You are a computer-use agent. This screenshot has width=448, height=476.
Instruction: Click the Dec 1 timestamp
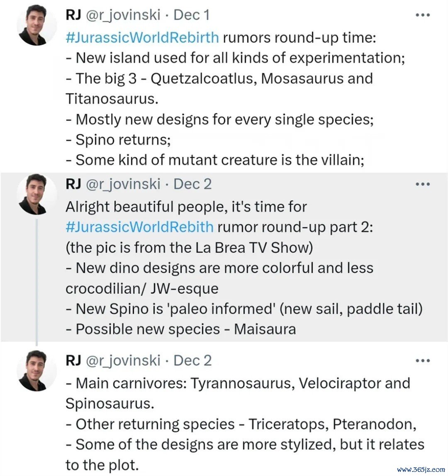coord(192,15)
